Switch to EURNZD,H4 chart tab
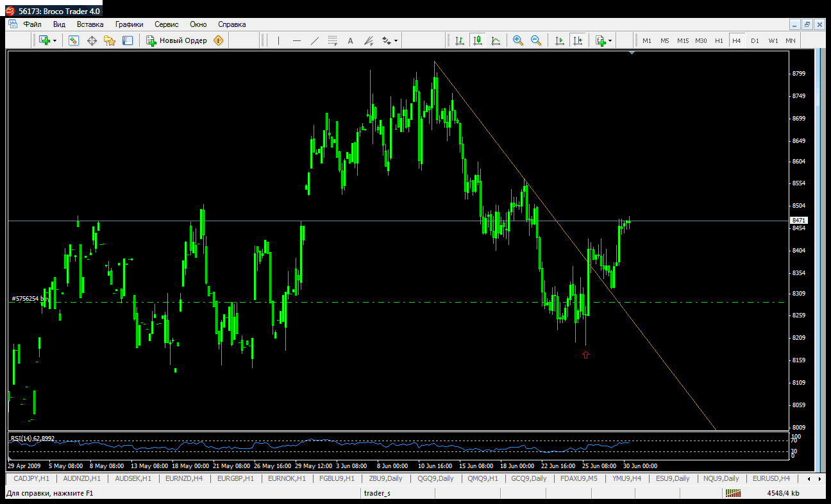The height and width of the screenshot is (504, 831). pos(184,478)
